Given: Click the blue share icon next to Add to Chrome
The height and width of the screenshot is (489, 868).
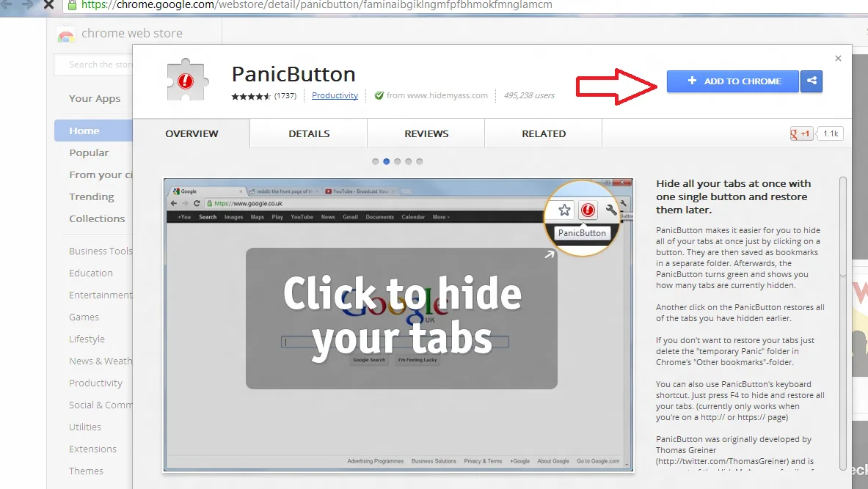Looking at the screenshot, I should [x=812, y=81].
